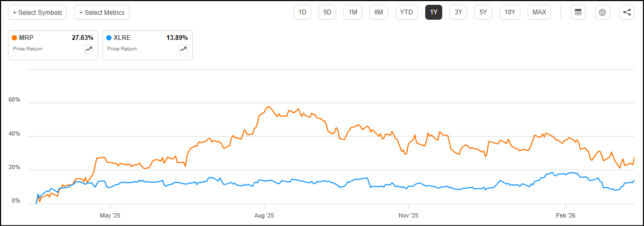
Task: Open chart settings gear icon
Action: 603,12
